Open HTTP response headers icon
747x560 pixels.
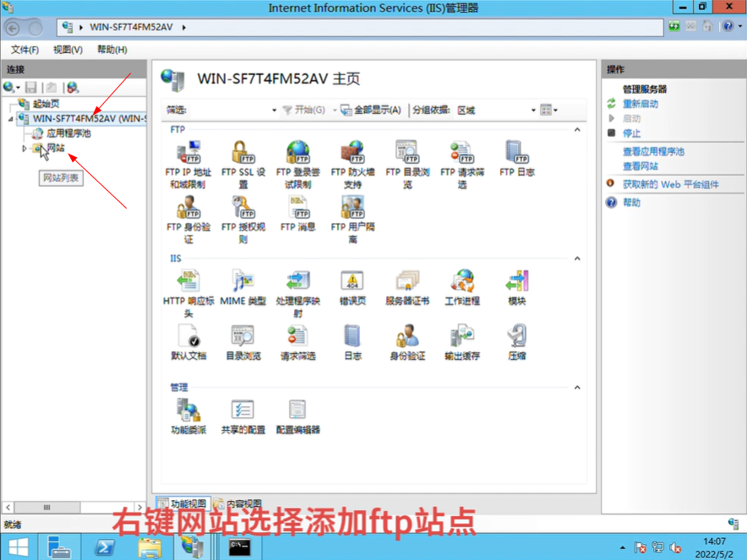[188, 293]
